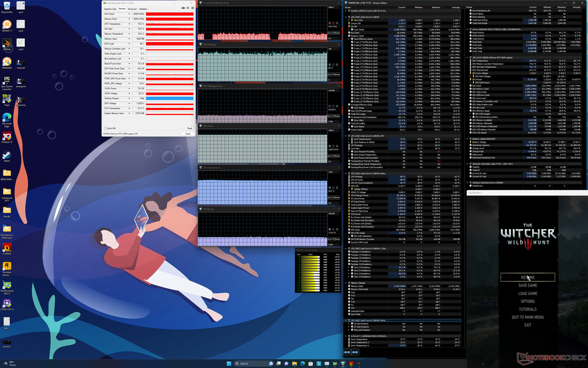This screenshot has height=368, width=588.
Task: Take a GPU-Z screenshot with camera icon
Action: coord(183,8)
